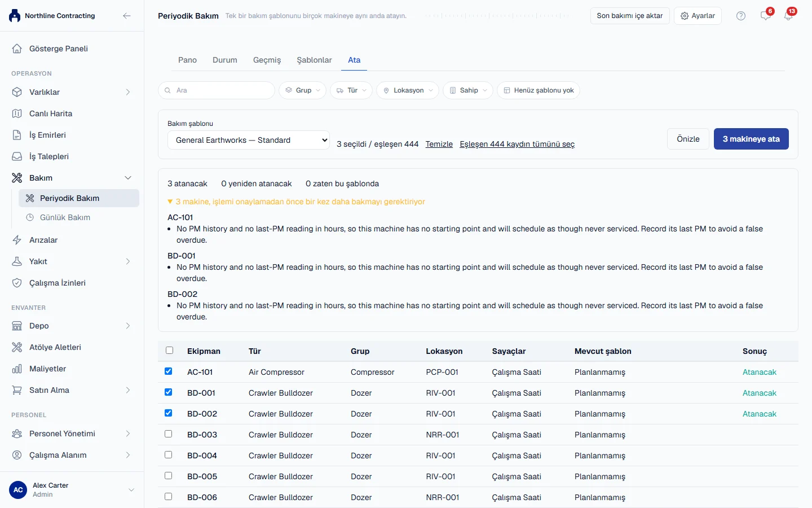Click Eşleşen 444 kaydın tümünü seç link
This screenshot has height=508, width=812.
517,144
